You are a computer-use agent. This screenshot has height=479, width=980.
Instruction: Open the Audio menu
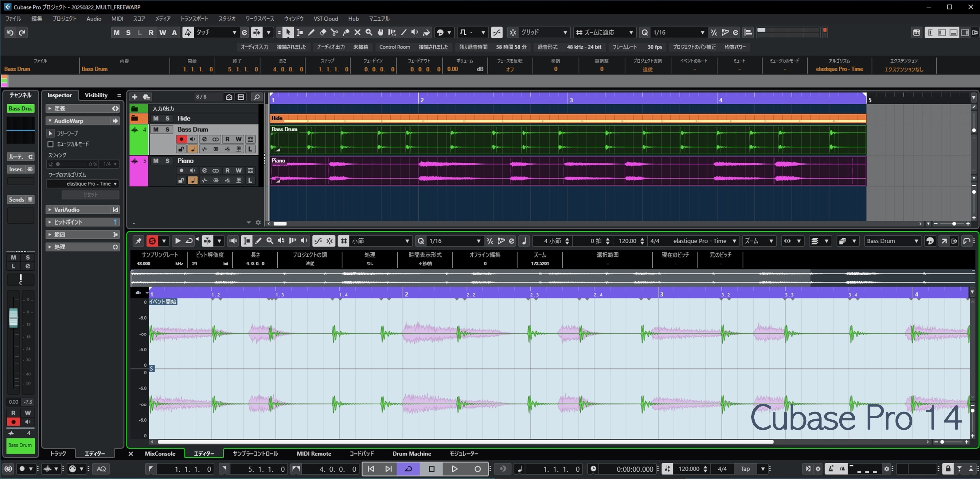pyautogui.click(x=94, y=19)
